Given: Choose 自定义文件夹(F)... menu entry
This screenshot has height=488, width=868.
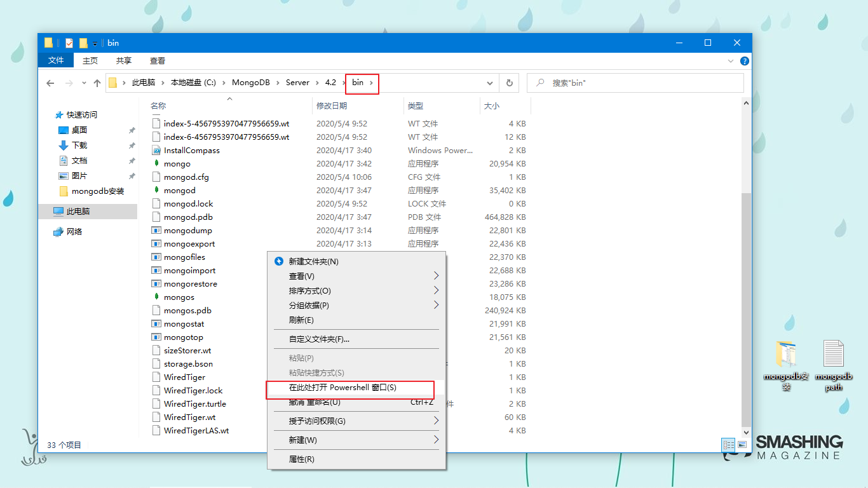Looking at the screenshot, I should tap(356, 339).
